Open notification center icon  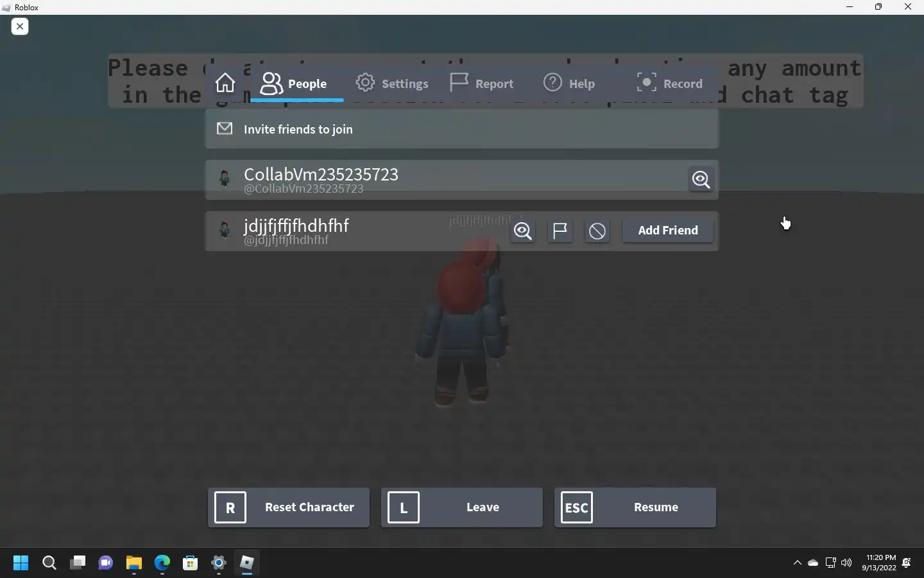(907, 563)
